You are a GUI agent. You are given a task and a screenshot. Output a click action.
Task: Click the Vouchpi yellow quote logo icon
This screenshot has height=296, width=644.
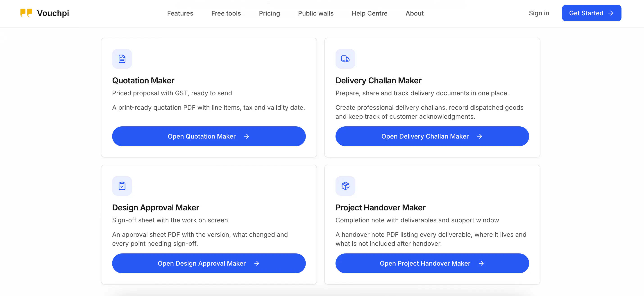26,13
